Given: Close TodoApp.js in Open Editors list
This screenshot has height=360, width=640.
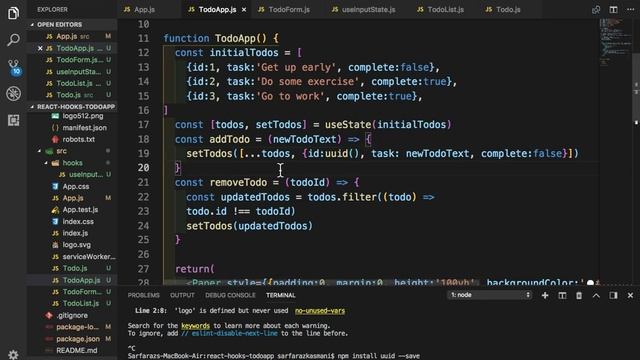Looking at the screenshot, I should (x=40, y=48).
